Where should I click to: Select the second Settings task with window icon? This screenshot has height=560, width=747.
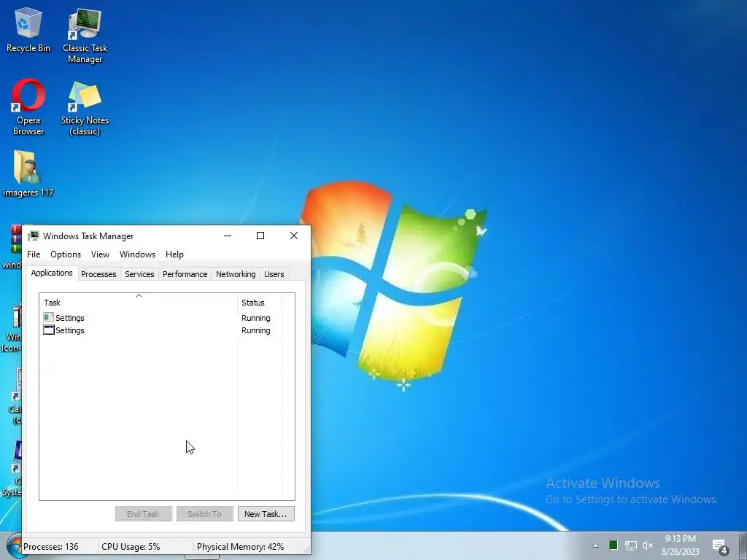[x=49, y=330]
